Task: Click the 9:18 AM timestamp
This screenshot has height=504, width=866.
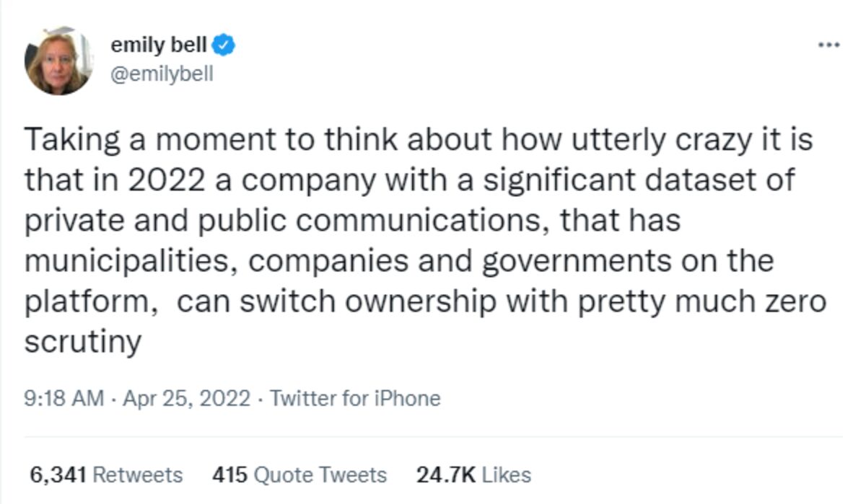Action: pos(64,398)
